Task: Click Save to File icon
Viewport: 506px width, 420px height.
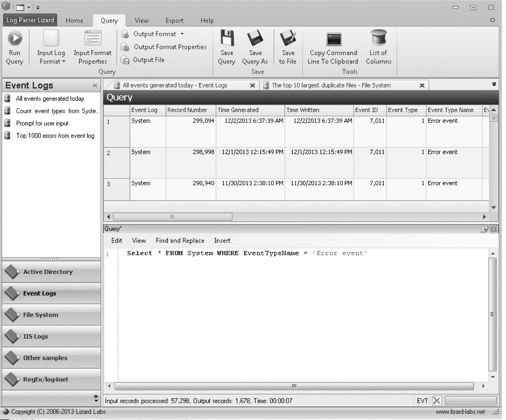Action: (288, 38)
